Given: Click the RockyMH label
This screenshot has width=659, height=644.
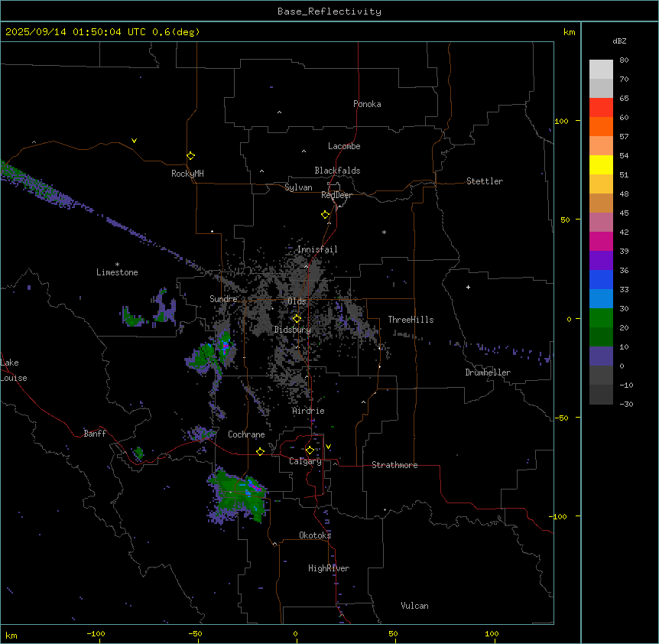Looking at the screenshot, I should point(187,174).
